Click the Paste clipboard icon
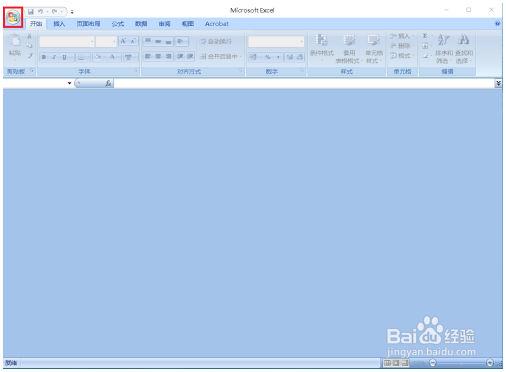 tap(15, 45)
